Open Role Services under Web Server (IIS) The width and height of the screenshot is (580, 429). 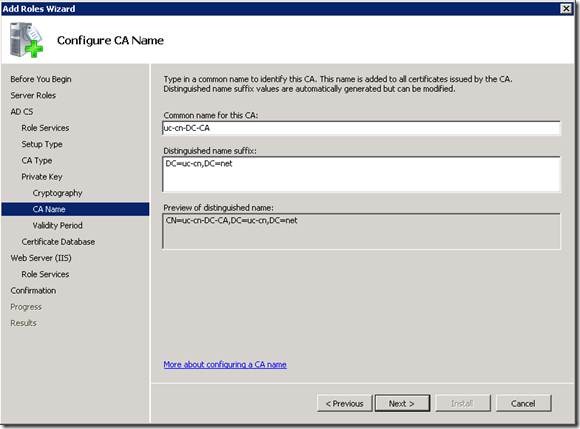coord(45,274)
